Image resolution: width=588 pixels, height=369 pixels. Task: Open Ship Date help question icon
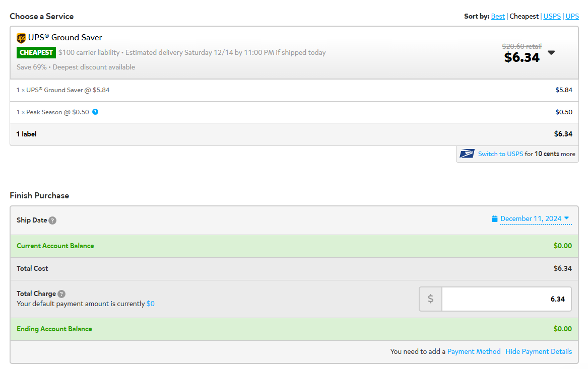[52, 220]
